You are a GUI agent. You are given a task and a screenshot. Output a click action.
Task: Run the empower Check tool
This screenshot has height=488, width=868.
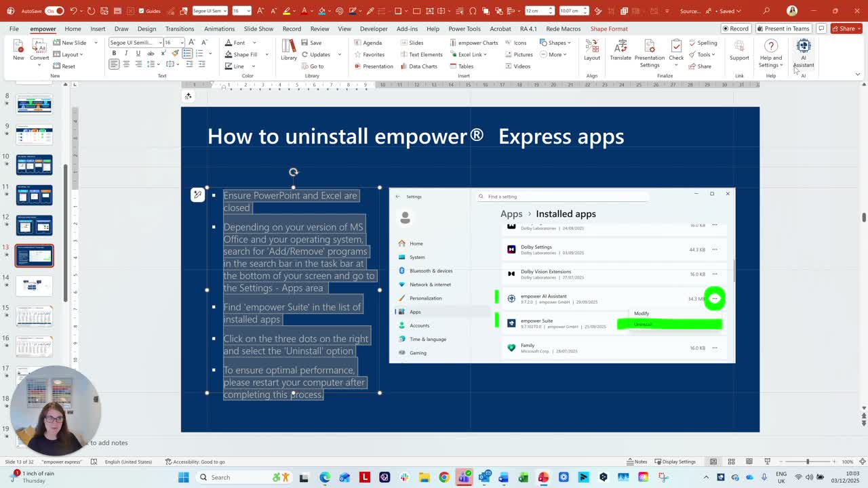click(x=676, y=53)
